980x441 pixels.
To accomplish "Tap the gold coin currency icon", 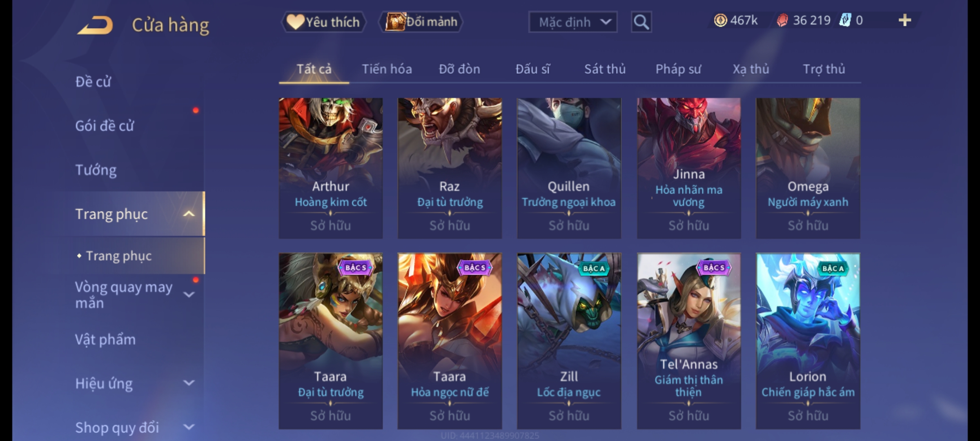I will pos(720,20).
